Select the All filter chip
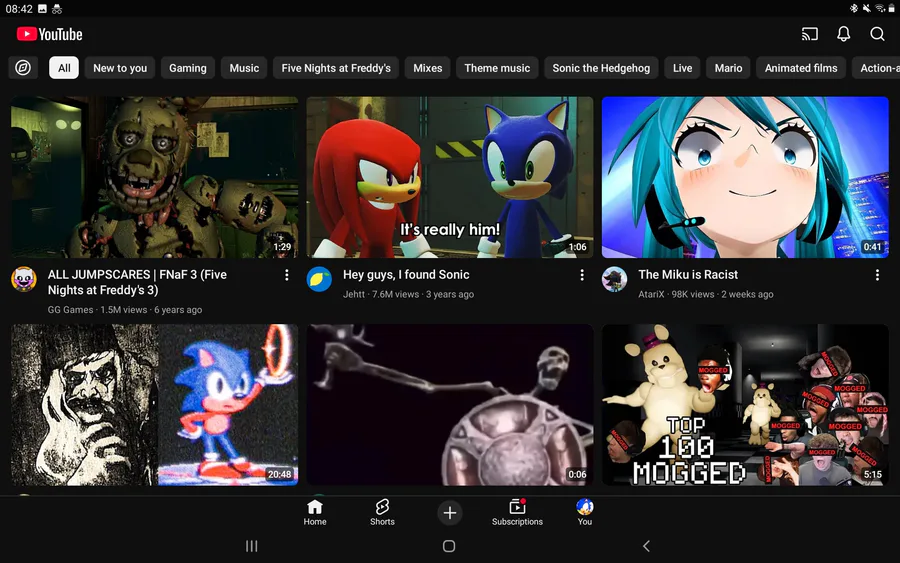The height and width of the screenshot is (563, 900). [64, 68]
